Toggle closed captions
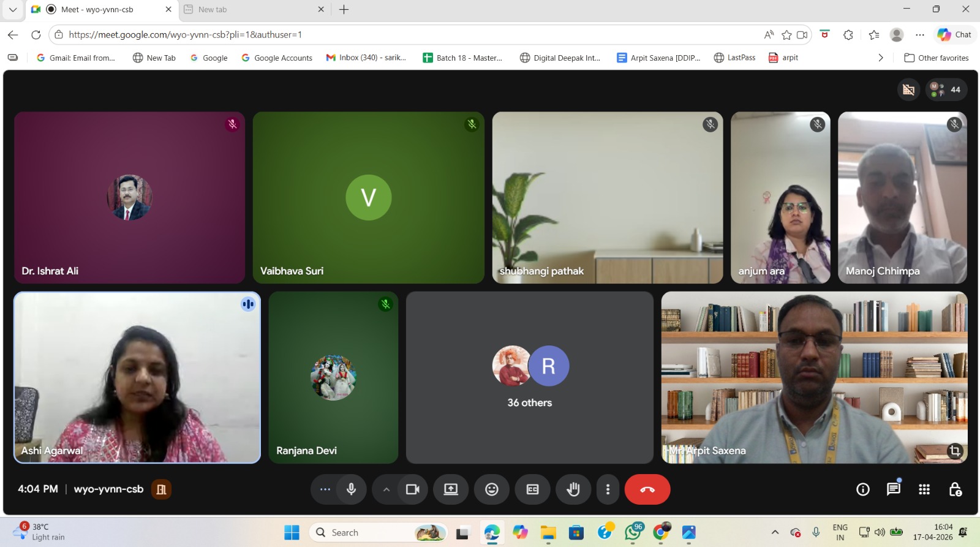This screenshot has height=547, width=980. tap(532, 489)
